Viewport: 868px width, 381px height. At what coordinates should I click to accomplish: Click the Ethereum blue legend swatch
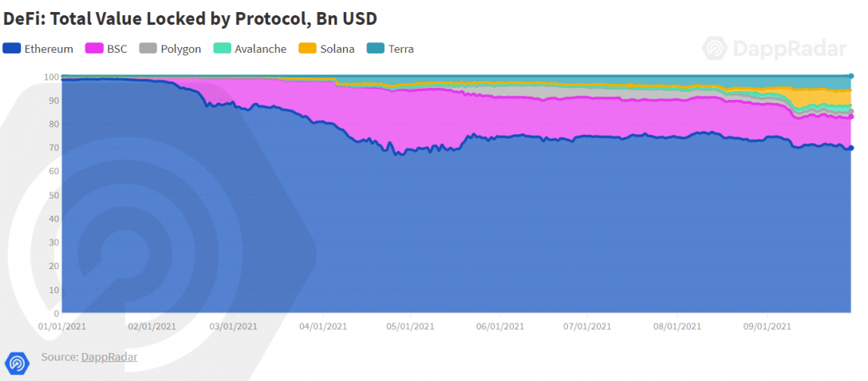click(x=12, y=49)
